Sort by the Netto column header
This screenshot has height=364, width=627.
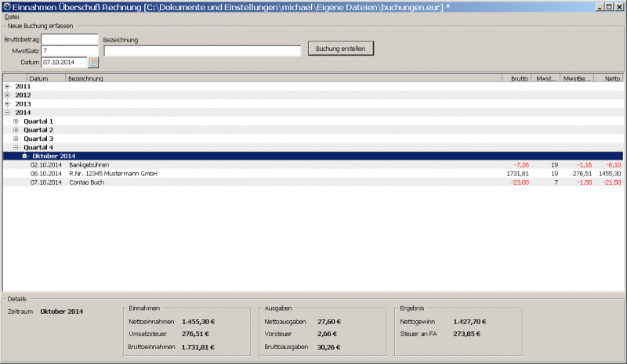coord(608,78)
